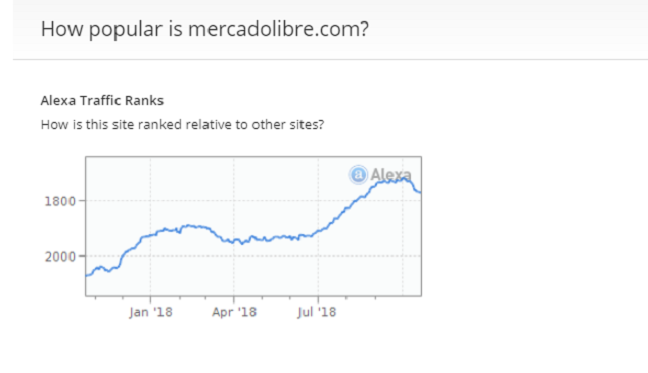
Task: Click the line's starting point at left edge
Action: coord(87,276)
